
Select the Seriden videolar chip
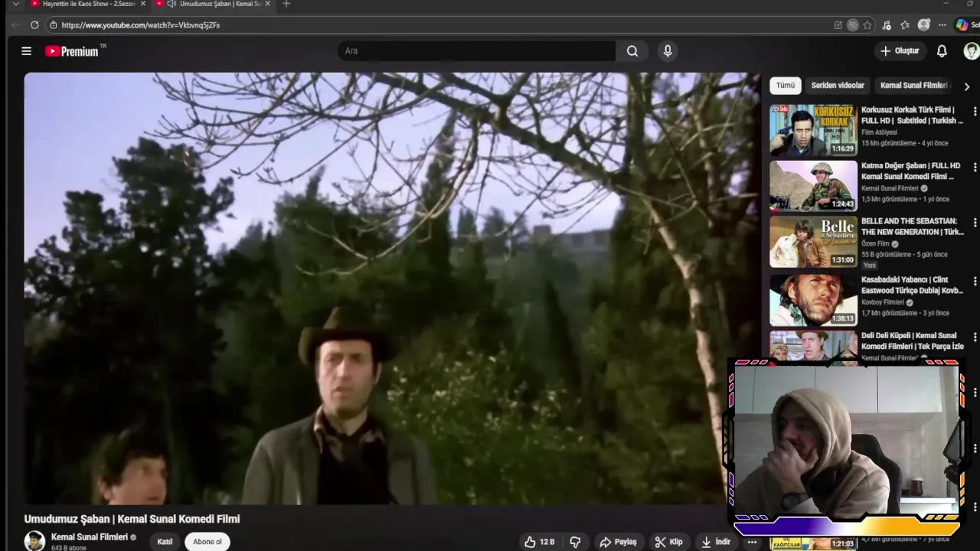[838, 86]
